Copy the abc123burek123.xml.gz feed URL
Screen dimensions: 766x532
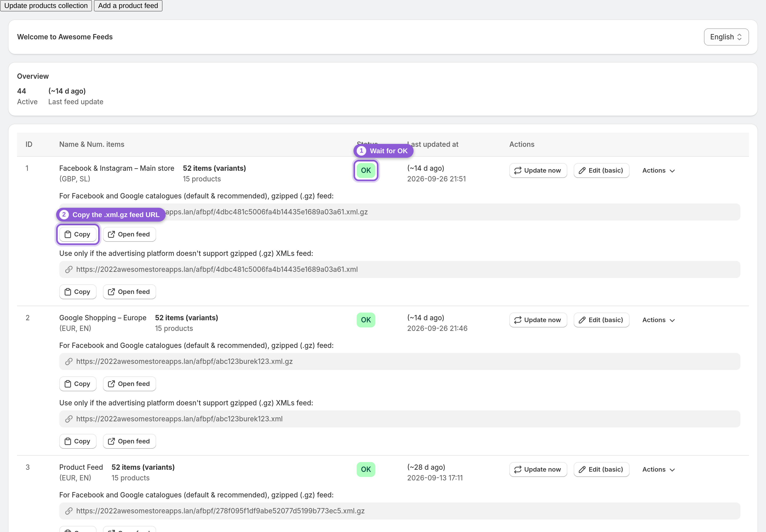coord(78,384)
